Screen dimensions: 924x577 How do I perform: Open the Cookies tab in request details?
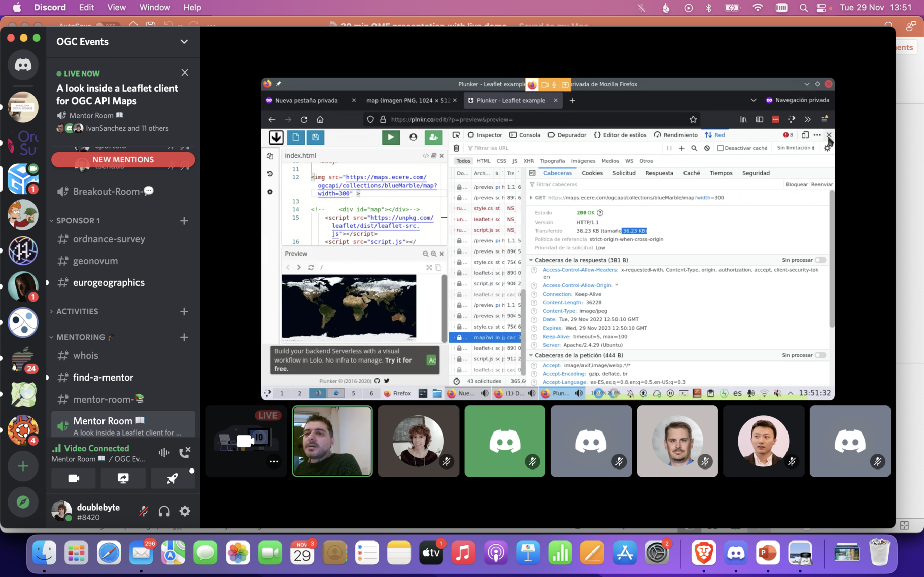[592, 173]
